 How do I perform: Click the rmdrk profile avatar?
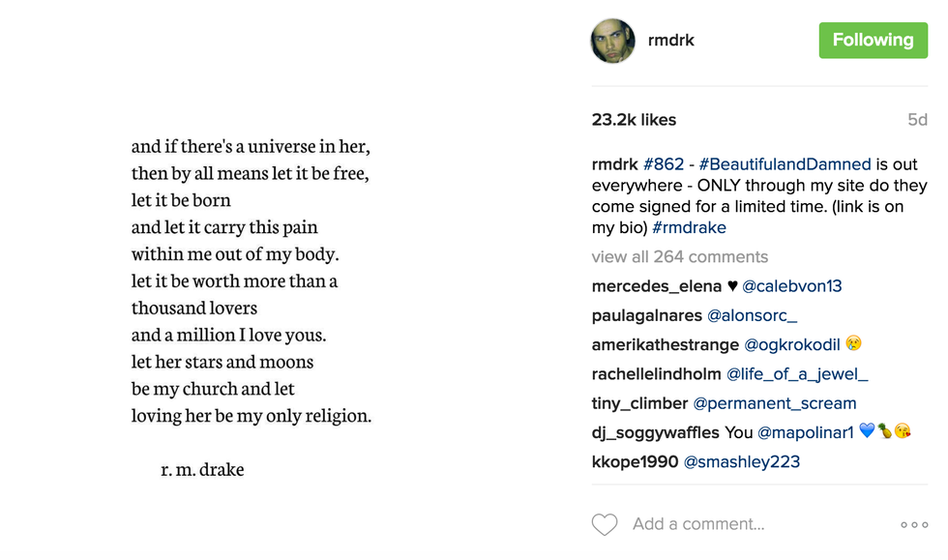[x=613, y=41]
